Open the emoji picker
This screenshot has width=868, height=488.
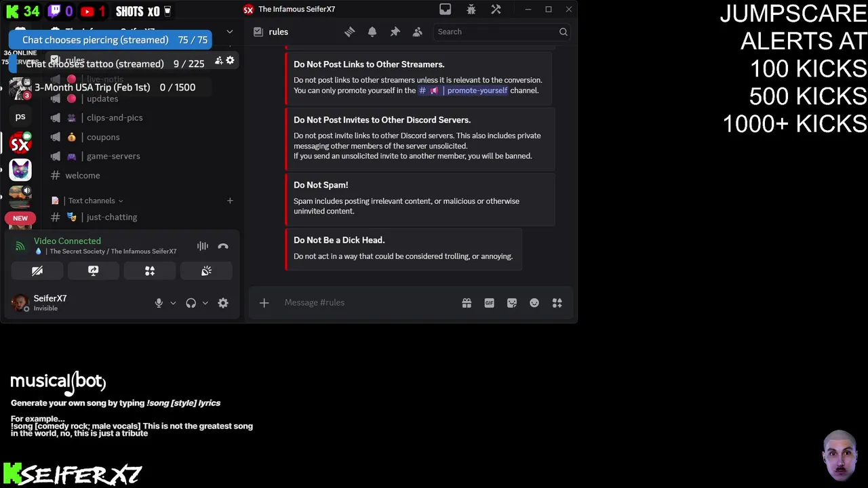tap(534, 303)
